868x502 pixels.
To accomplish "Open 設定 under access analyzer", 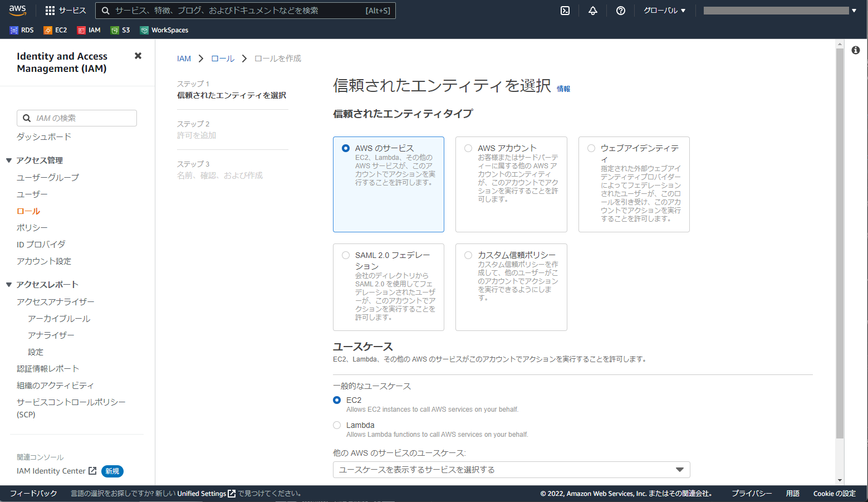I will coord(36,352).
